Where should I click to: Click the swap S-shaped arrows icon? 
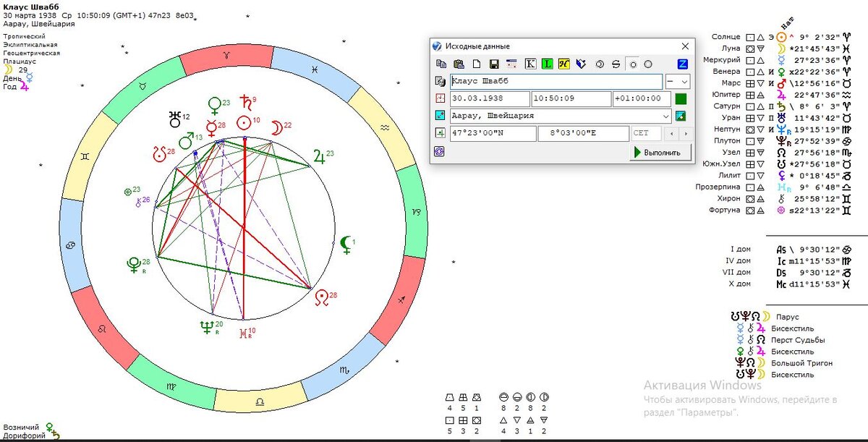pyautogui.click(x=616, y=64)
